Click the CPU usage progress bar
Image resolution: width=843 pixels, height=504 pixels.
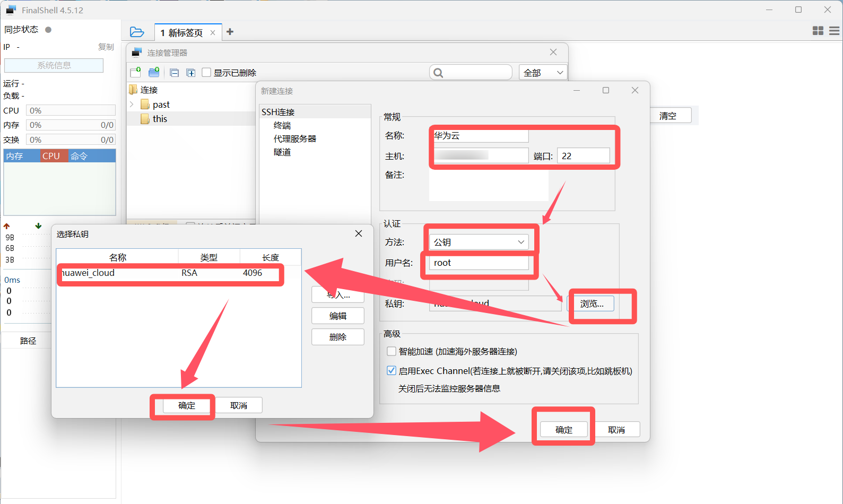click(x=71, y=110)
